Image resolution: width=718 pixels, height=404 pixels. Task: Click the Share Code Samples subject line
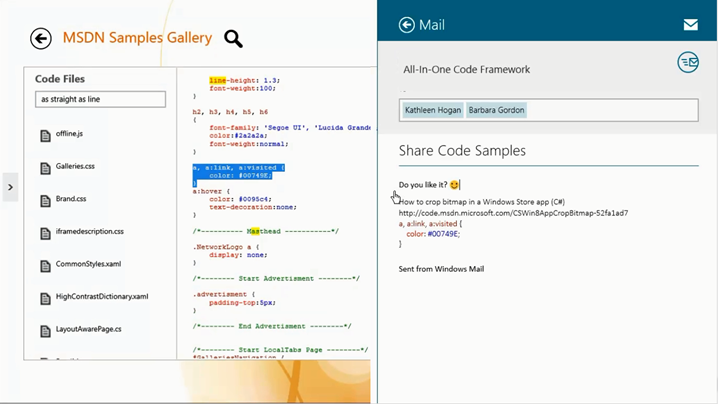(462, 151)
